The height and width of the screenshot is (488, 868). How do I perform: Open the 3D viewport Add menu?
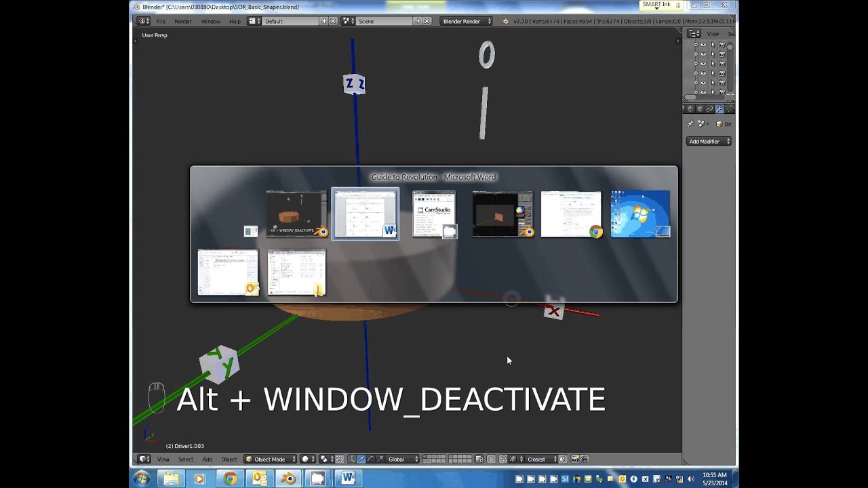coord(207,460)
